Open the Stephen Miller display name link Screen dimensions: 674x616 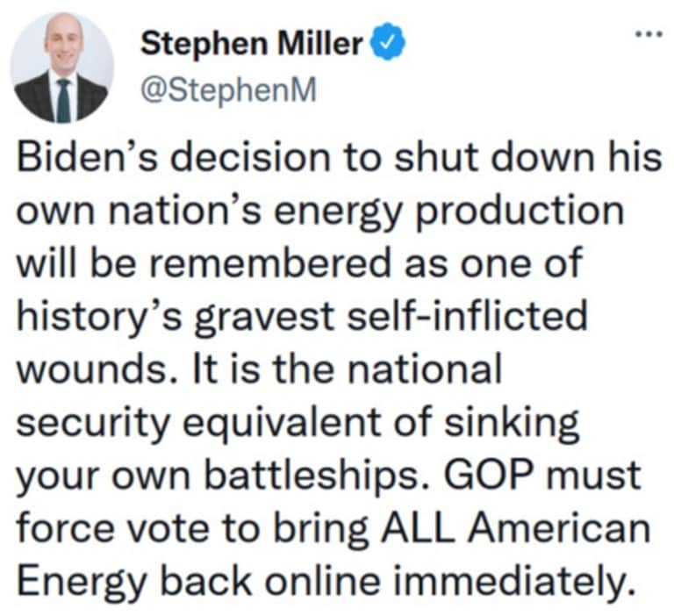252,42
